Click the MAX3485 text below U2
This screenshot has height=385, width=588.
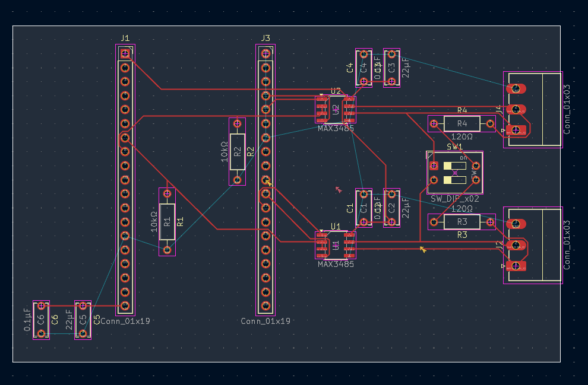pyautogui.click(x=336, y=129)
